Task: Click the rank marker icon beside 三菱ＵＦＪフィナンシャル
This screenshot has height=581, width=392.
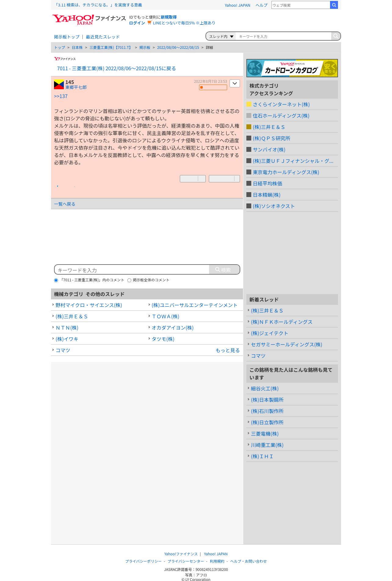Action: point(249,161)
